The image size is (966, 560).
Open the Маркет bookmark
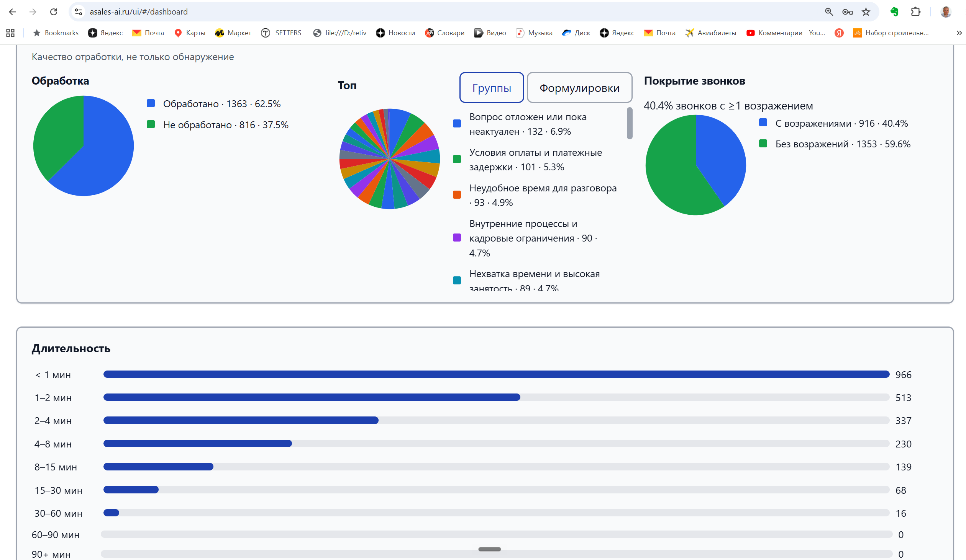tap(233, 33)
